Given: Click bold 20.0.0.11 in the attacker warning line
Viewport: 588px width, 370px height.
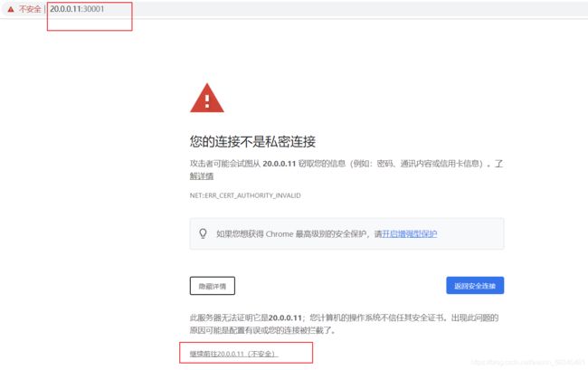Looking at the screenshot, I should (x=280, y=164).
